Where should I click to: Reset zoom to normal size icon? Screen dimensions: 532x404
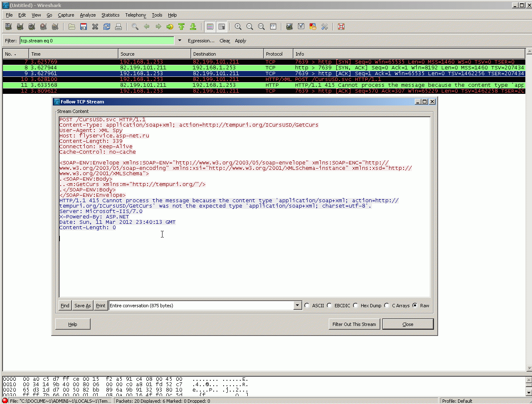coord(261,27)
